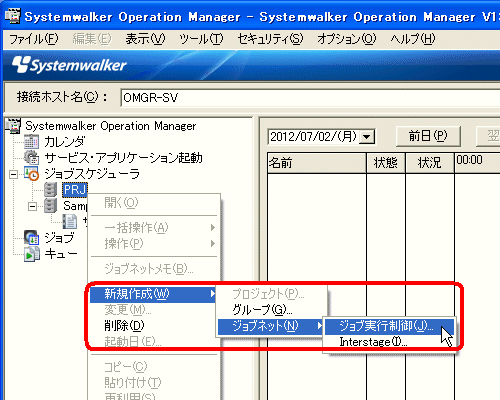Click the キュー queue icon
The image size is (500, 400).
click(x=32, y=254)
